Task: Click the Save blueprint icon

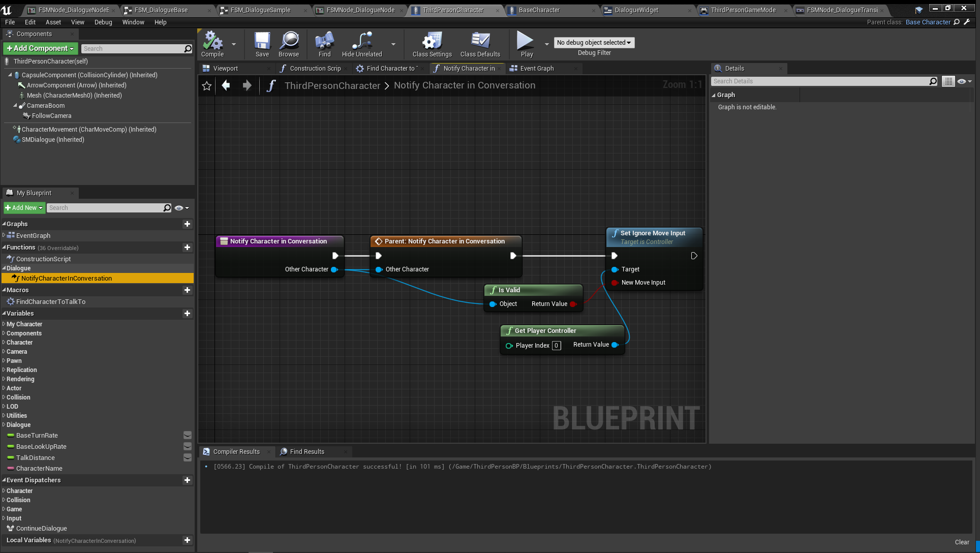Action: coord(262,41)
